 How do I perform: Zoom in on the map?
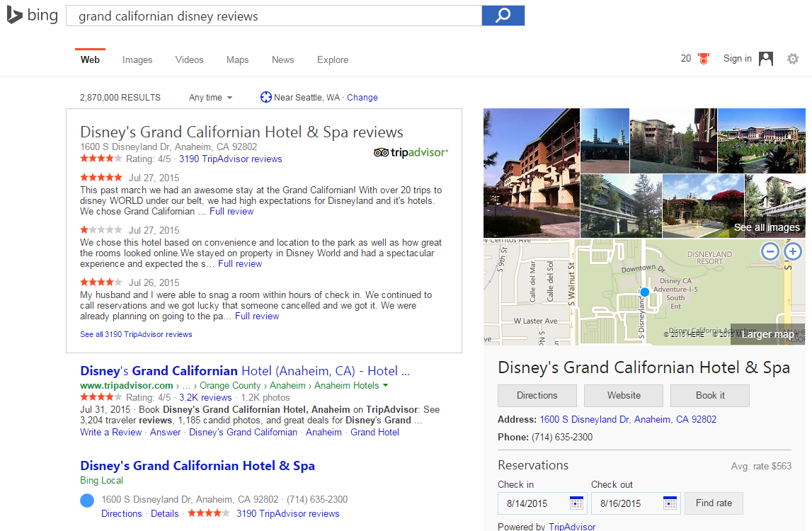[x=793, y=251]
